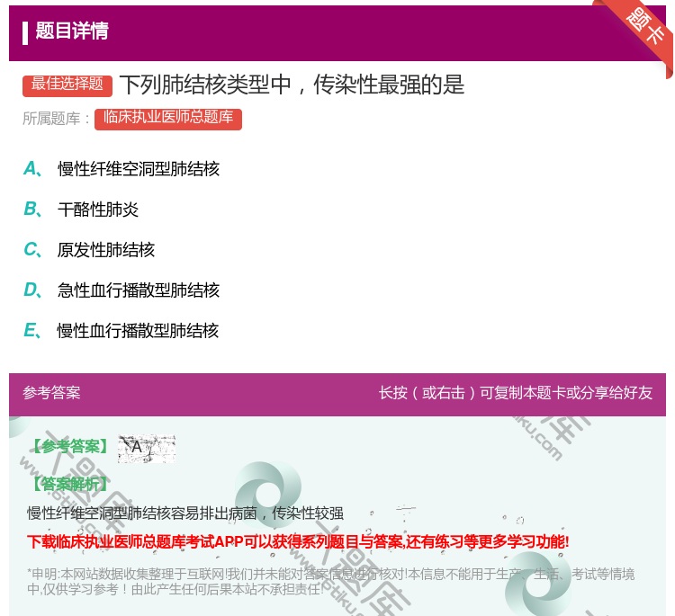Click the 所属题库 label
675x616 pixels.
[x=57, y=119]
